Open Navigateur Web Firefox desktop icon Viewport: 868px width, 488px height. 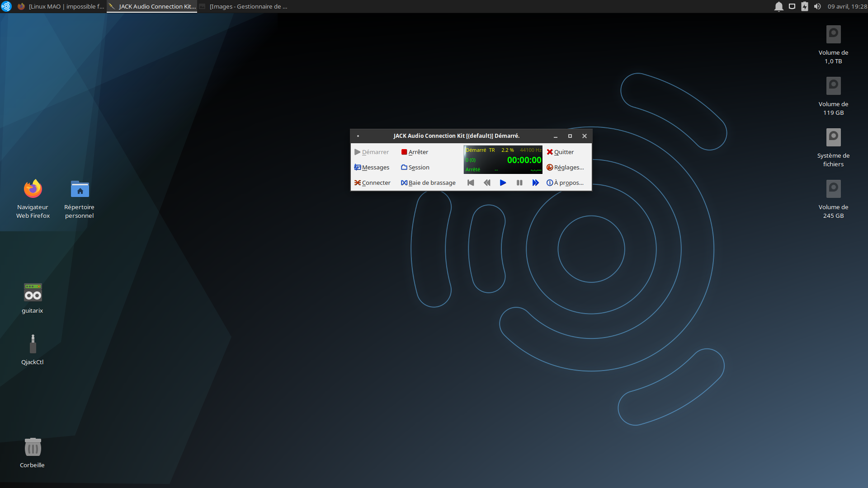33,190
